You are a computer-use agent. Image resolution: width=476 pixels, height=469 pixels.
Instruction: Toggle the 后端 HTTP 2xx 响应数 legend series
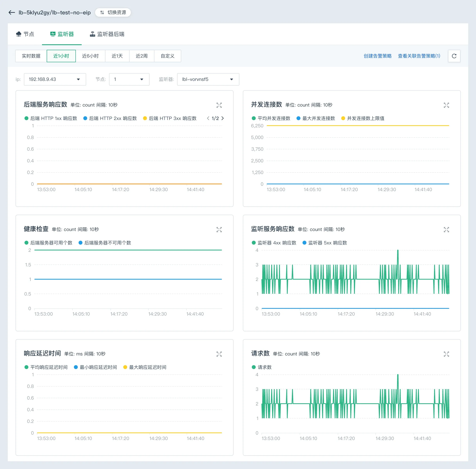click(110, 118)
